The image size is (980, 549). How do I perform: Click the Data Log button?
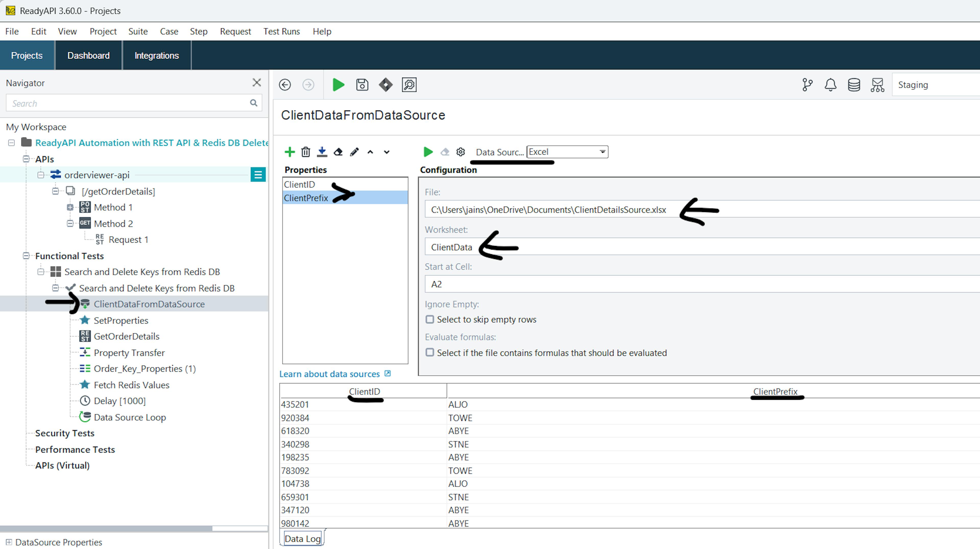pyautogui.click(x=302, y=539)
